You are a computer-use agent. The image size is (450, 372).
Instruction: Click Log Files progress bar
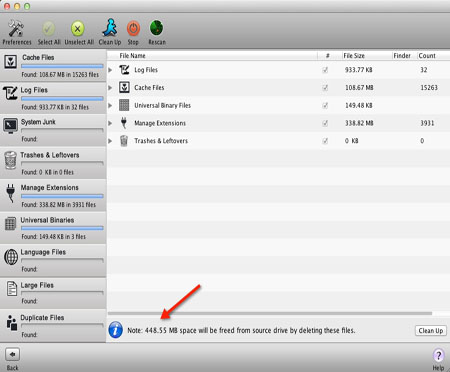click(x=62, y=99)
